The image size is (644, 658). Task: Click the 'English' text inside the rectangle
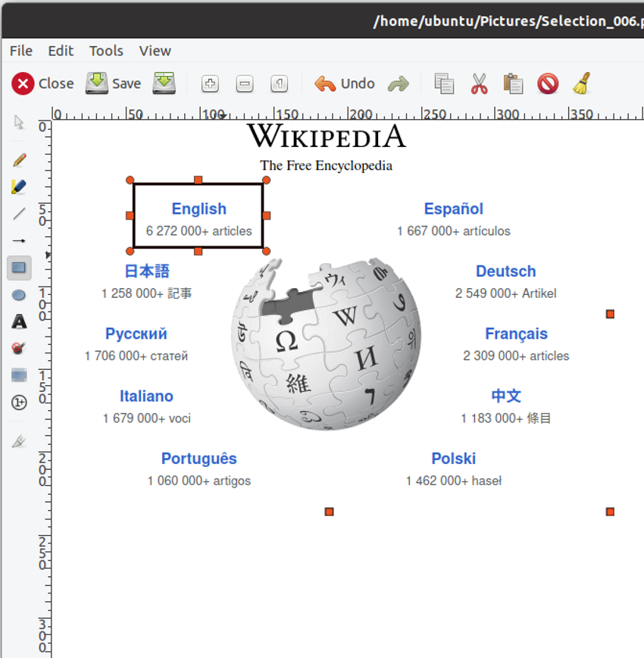coord(199,208)
